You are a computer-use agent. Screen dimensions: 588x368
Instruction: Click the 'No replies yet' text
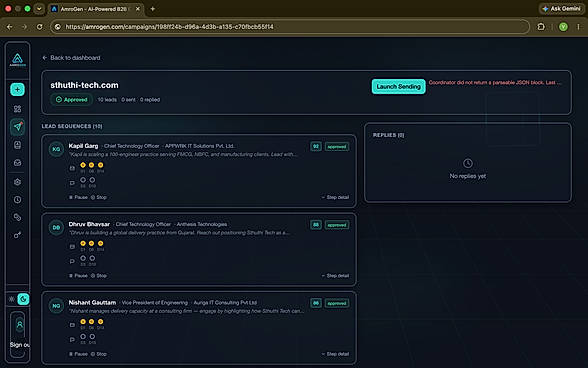click(x=468, y=176)
